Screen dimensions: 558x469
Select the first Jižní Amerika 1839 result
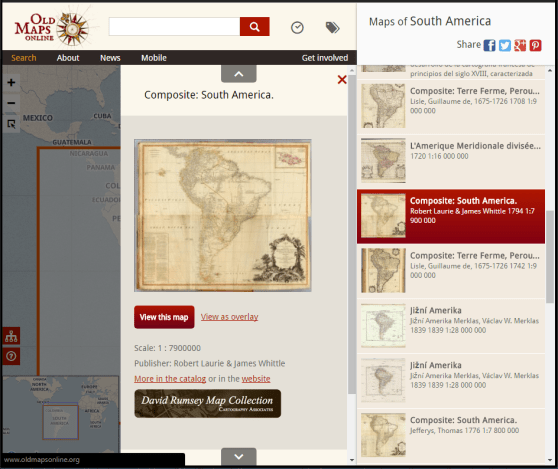(451, 326)
